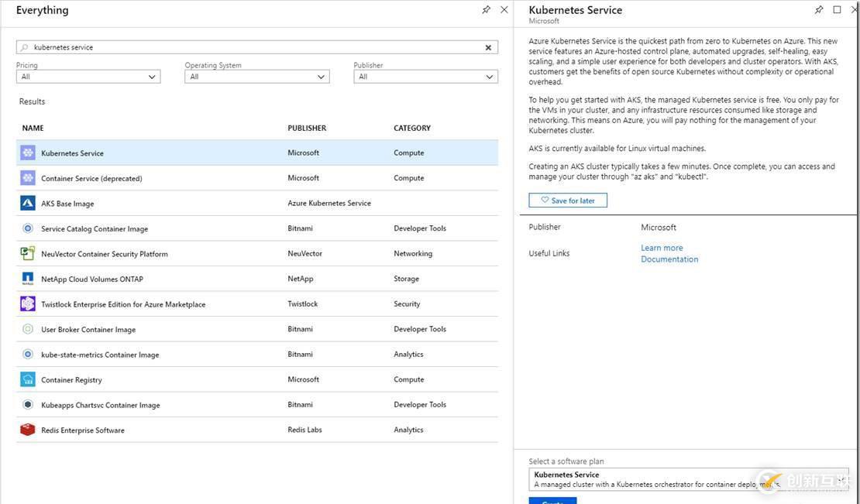Select the Container Service (deprecated) result

pos(91,178)
